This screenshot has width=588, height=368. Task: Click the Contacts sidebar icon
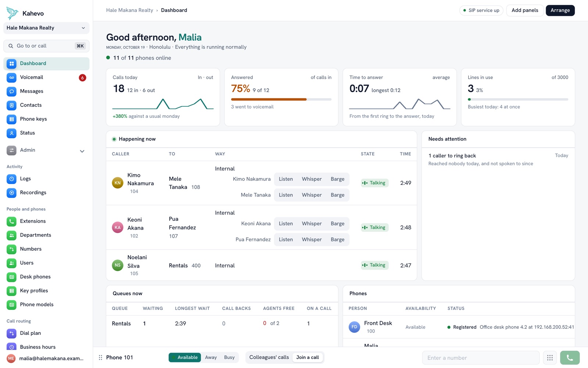coord(11,105)
